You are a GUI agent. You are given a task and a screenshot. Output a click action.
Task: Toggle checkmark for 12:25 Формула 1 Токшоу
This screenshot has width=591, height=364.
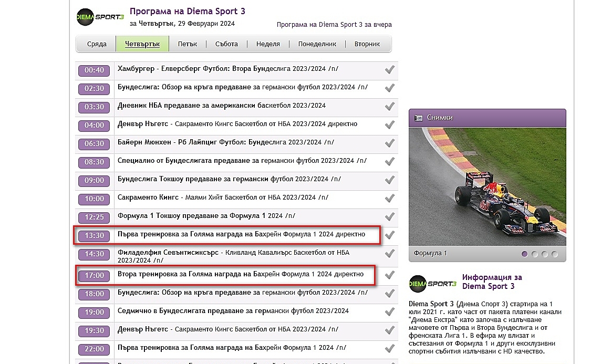390,216
